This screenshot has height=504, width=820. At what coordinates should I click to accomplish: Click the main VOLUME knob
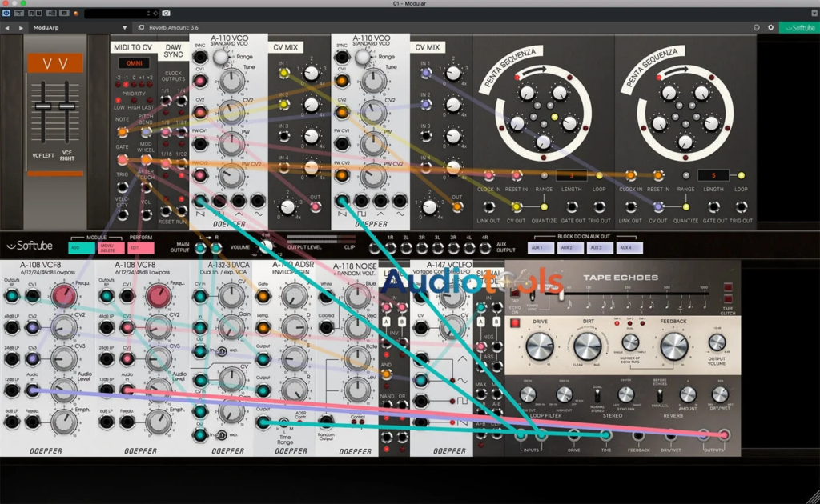pyautogui.click(x=267, y=246)
